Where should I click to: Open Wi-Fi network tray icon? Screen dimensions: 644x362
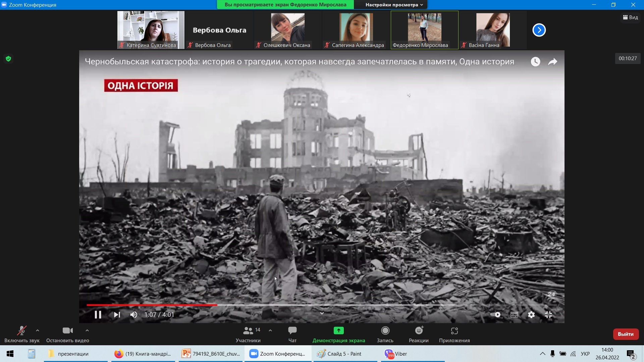point(573,354)
